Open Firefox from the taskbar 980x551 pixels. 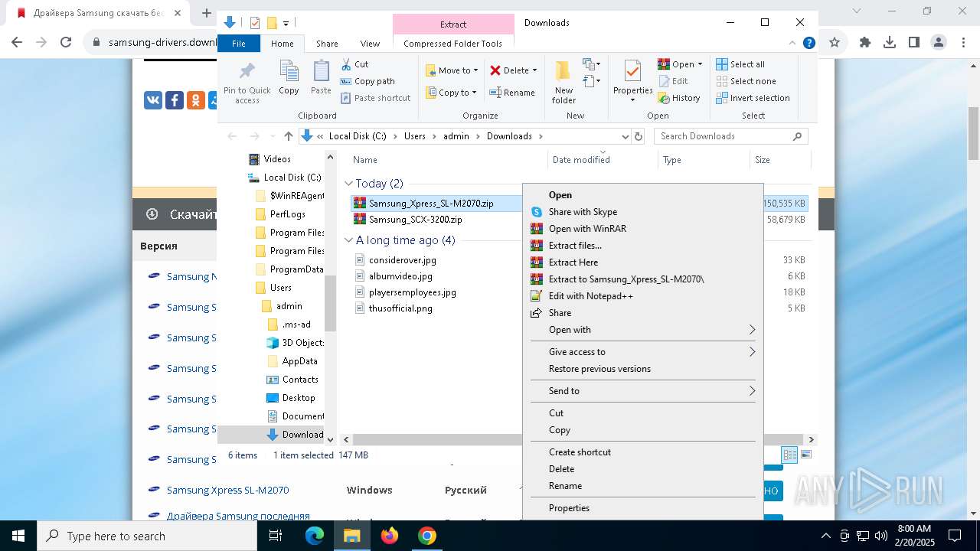(390, 536)
